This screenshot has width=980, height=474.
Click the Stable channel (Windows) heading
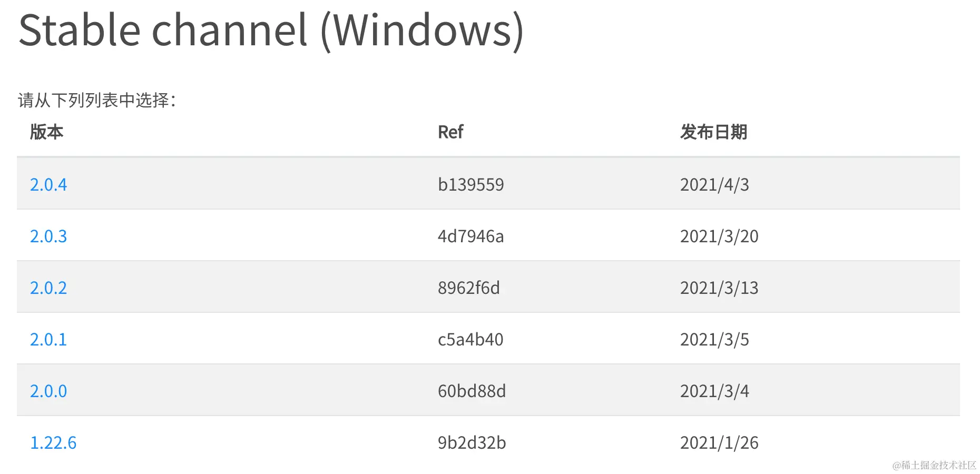[271, 30]
